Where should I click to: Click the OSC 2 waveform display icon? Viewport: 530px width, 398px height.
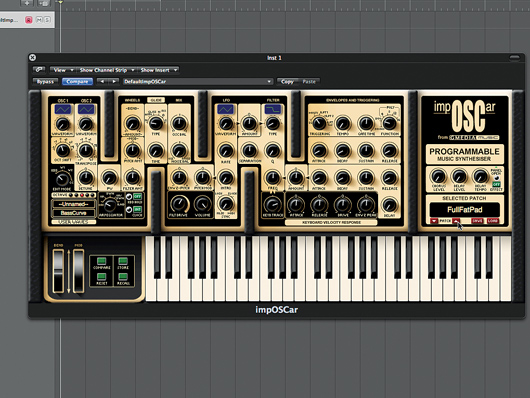pyautogui.click(x=86, y=109)
